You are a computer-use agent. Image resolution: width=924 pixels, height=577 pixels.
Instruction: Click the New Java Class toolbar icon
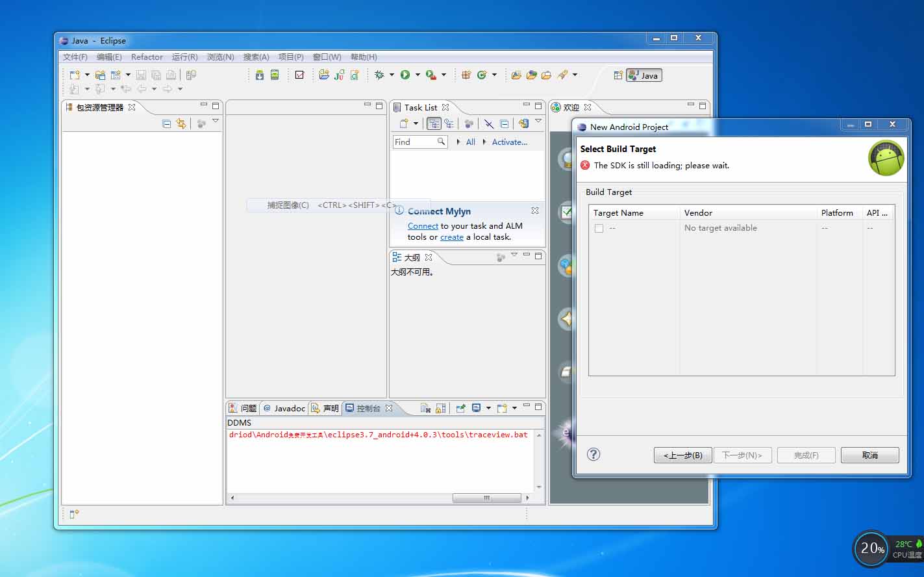point(482,75)
